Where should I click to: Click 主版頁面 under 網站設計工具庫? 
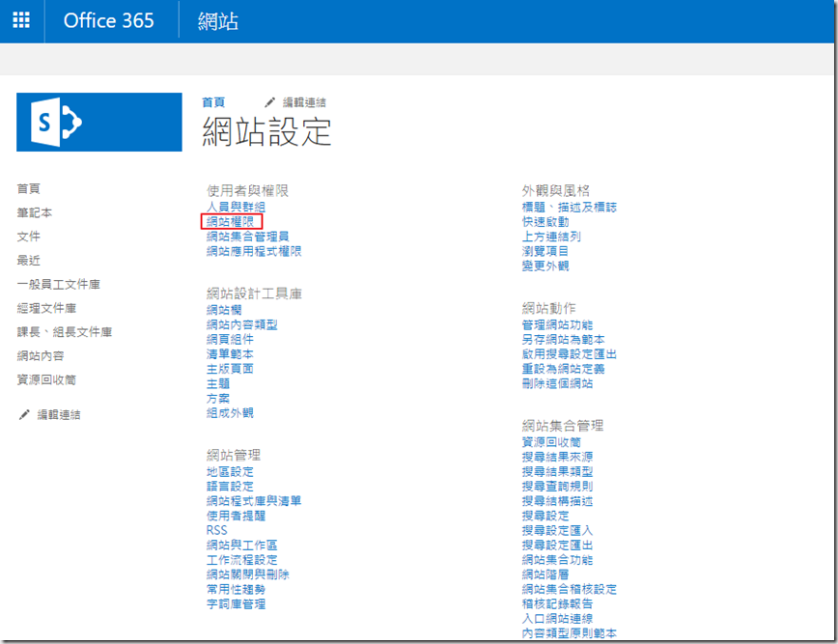click(230, 369)
